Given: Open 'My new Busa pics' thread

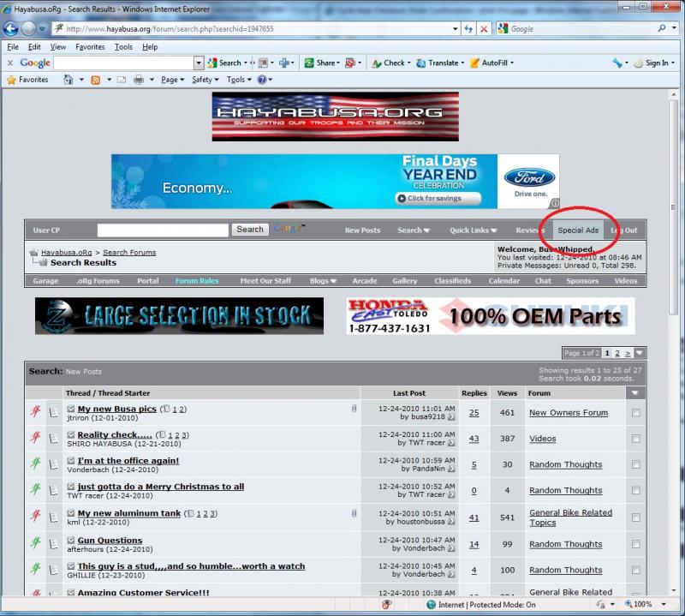Looking at the screenshot, I should click(117, 410).
